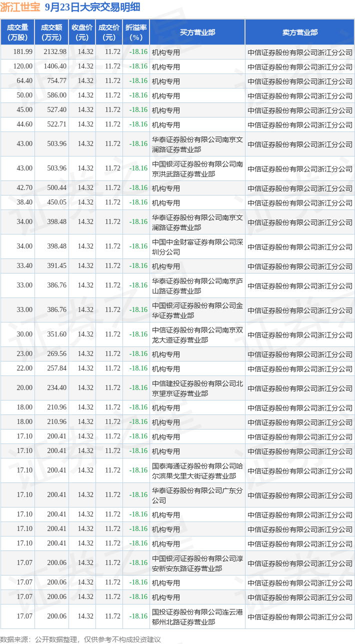Click the 折溢率(%) column header
Viewport: 355px width, 644px height.
[136, 32]
